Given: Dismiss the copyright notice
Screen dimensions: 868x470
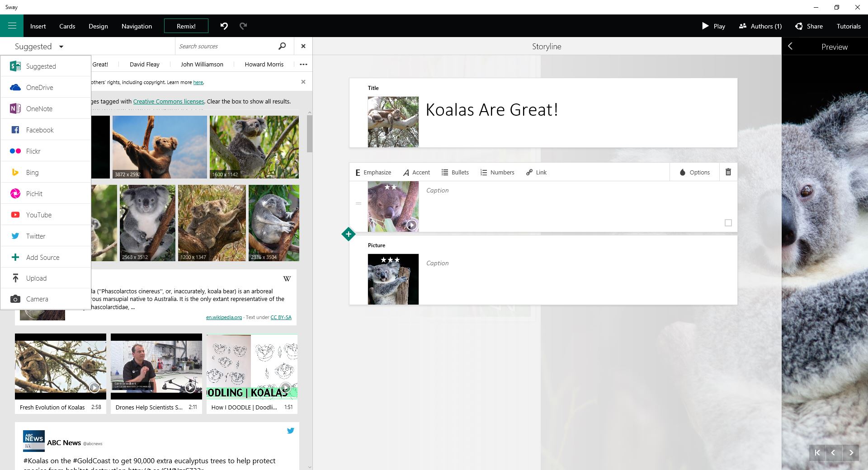Looking at the screenshot, I should (x=303, y=82).
